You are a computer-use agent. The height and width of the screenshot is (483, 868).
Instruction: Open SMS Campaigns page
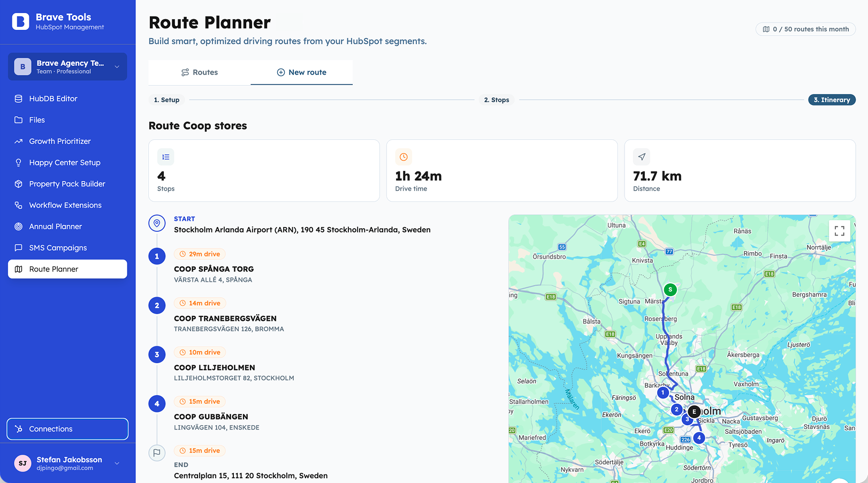[x=67, y=248]
